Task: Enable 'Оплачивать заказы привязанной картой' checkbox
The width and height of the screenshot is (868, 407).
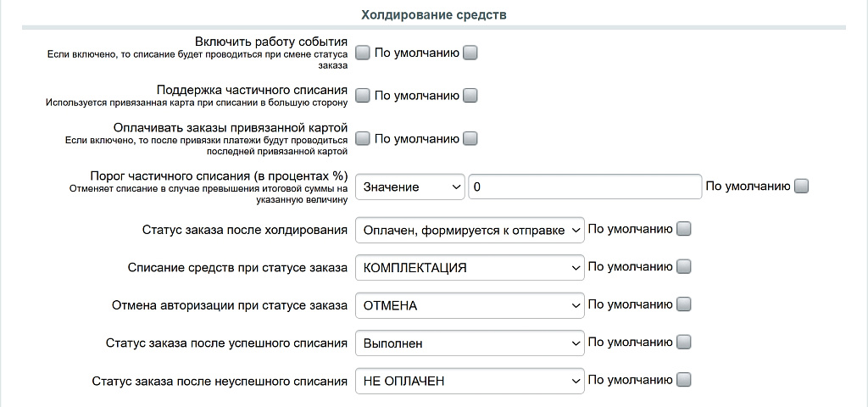Action: click(363, 138)
